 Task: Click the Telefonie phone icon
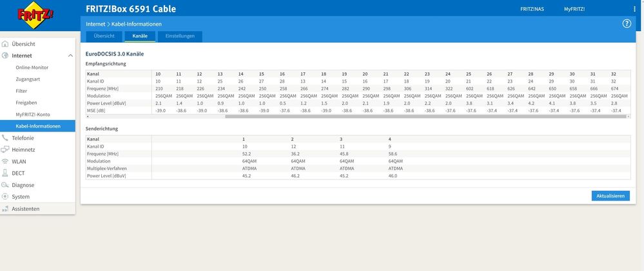(x=5, y=138)
